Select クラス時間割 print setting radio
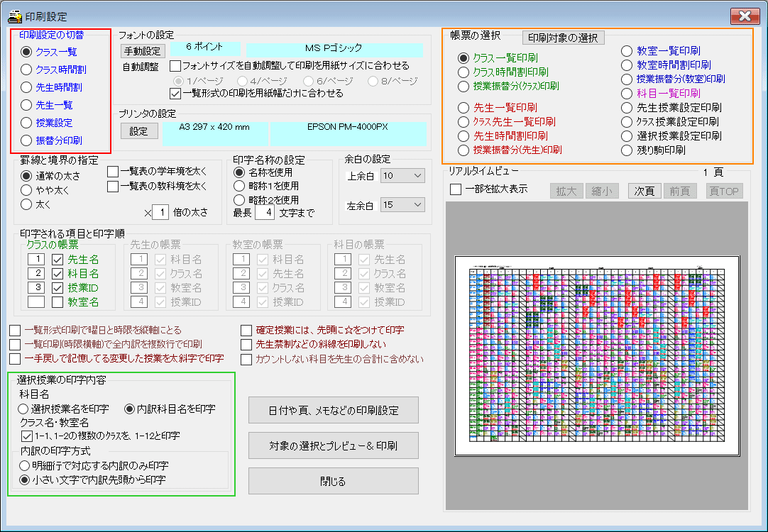Viewport: 768px width, 532px height. tap(26, 70)
